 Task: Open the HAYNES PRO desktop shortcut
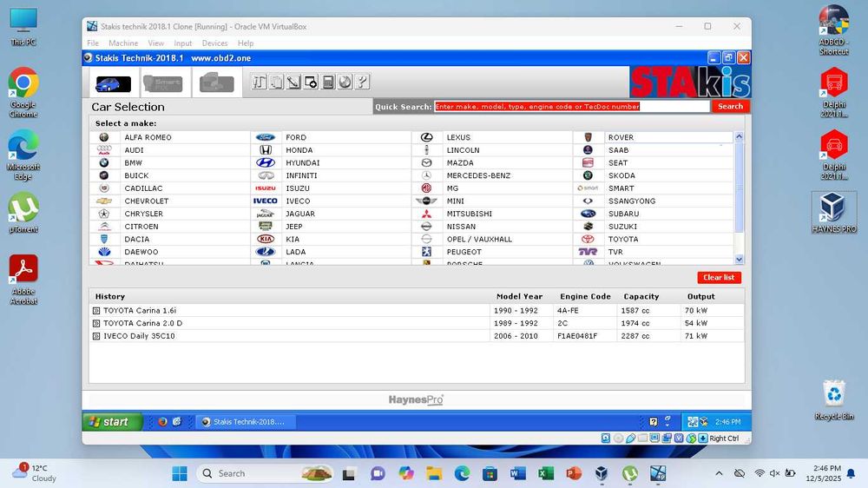coord(833,213)
